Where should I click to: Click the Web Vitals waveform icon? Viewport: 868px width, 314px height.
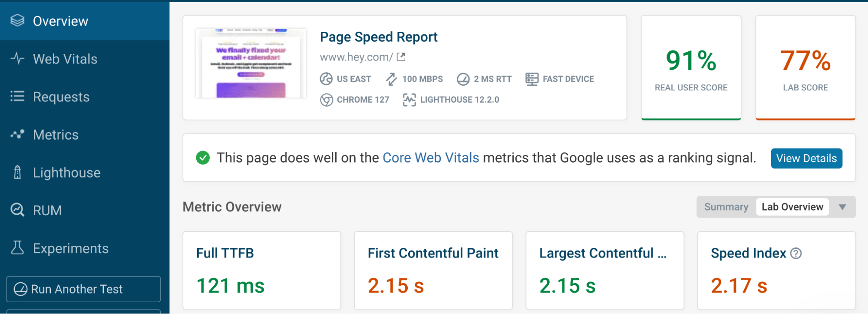tap(17, 59)
